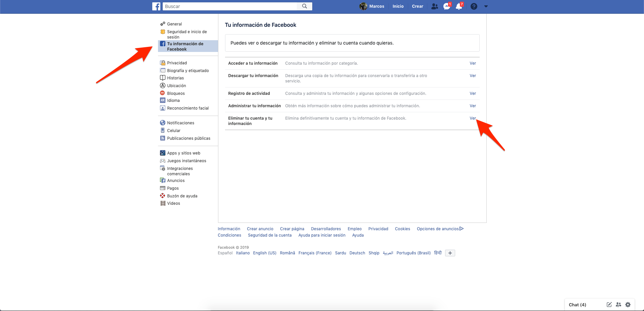
Task: Open the notifications bell icon
Action: pos(459,6)
